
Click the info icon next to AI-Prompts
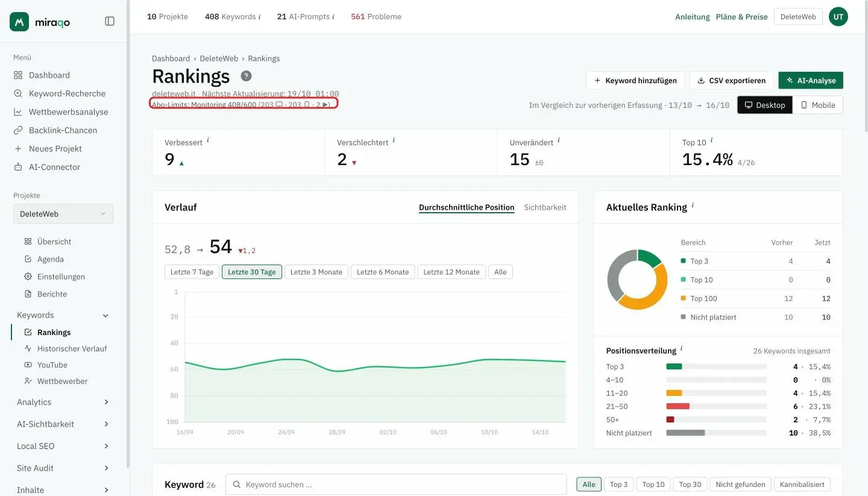(333, 17)
